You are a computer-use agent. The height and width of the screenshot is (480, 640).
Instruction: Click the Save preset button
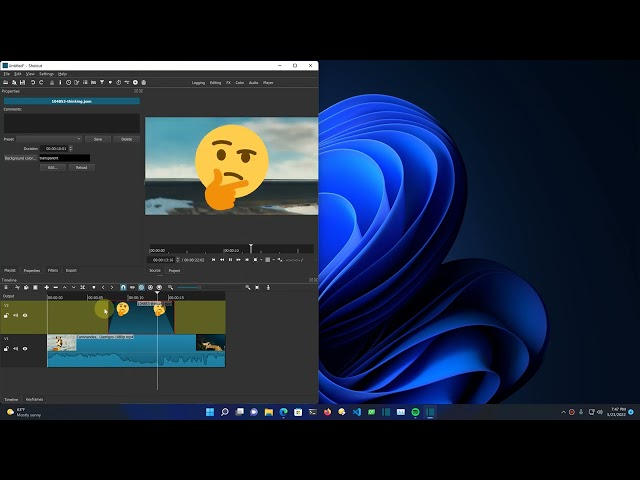click(x=98, y=139)
